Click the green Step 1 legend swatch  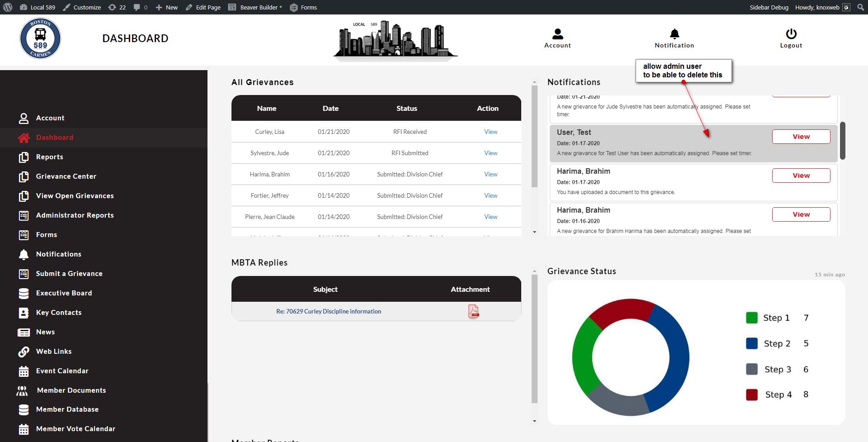[x=751, y=318]
